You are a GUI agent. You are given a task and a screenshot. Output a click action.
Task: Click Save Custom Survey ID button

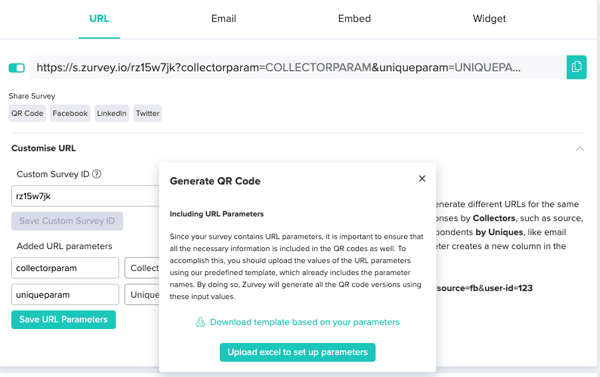pyautogui.click(x=67, y=221)
